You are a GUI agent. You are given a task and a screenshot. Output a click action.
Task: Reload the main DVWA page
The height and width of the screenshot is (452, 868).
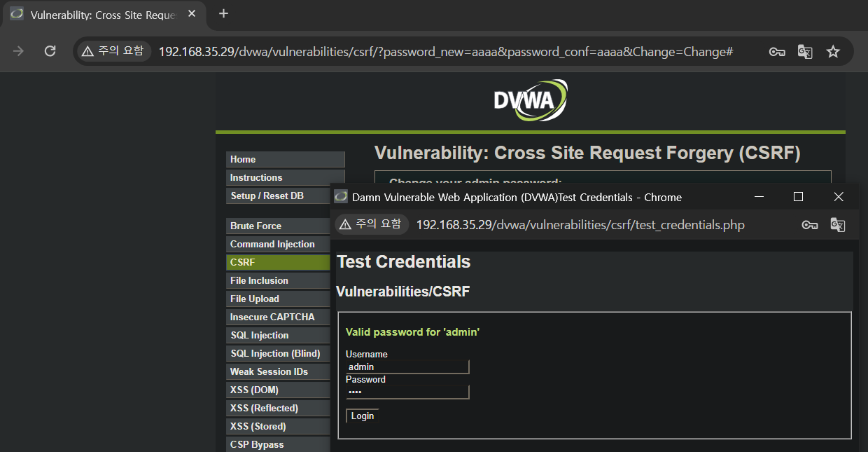click(50, 51)
